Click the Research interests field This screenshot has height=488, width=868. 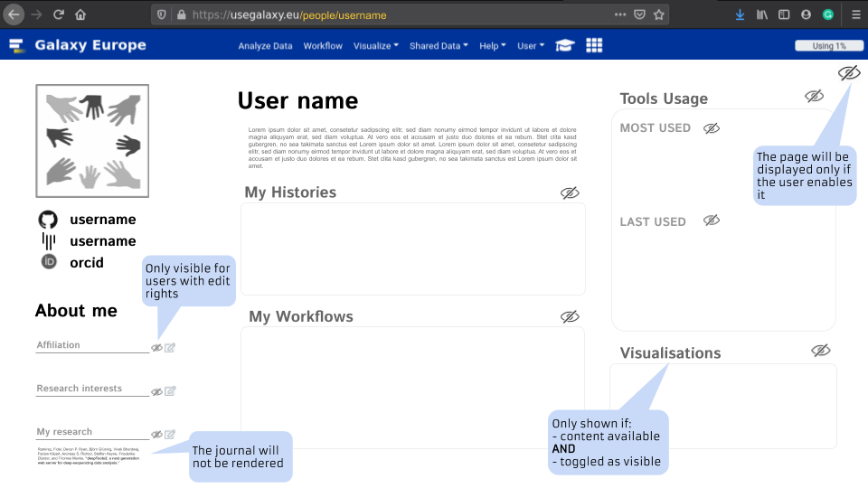(x=92, y=389)
